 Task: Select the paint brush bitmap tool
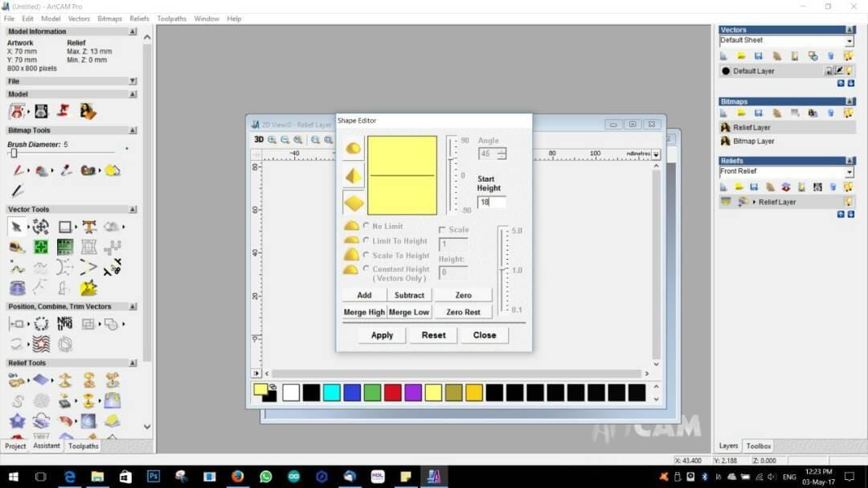[18, 170]
